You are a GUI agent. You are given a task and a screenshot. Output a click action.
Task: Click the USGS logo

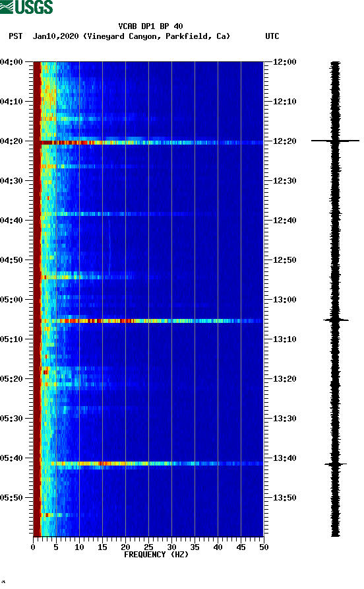pyautogui.click(x=26, y=7)
